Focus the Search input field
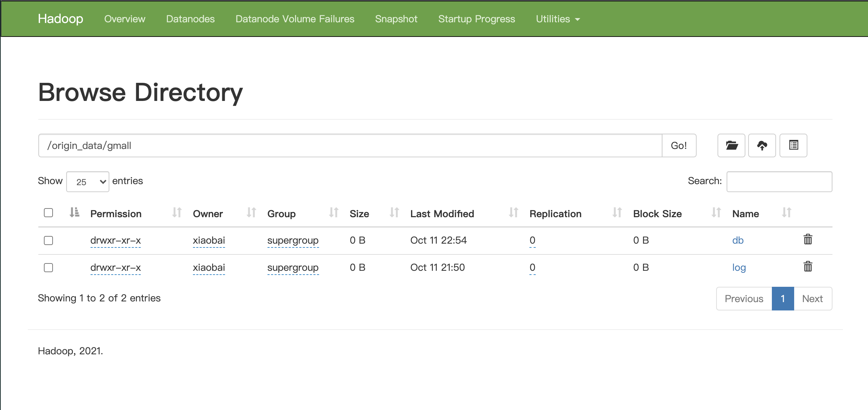868x410 pixels. pyautogui.click(x=779, y=182)
